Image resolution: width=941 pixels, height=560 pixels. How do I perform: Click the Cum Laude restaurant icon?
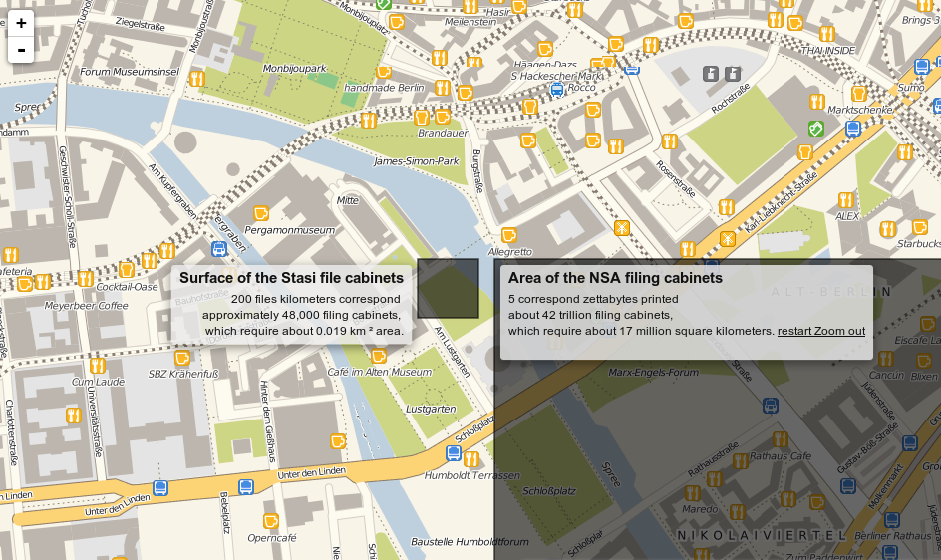coord(97,366)
